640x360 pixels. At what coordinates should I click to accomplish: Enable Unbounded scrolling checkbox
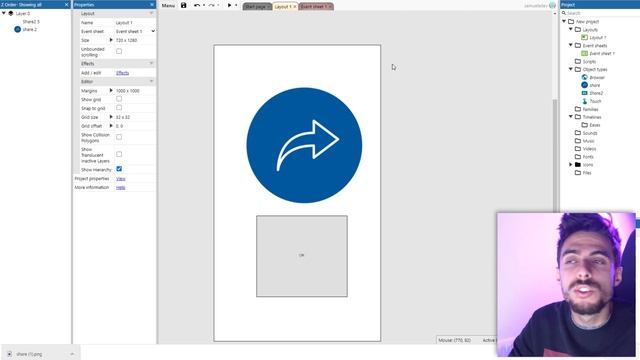pos(119,51)
